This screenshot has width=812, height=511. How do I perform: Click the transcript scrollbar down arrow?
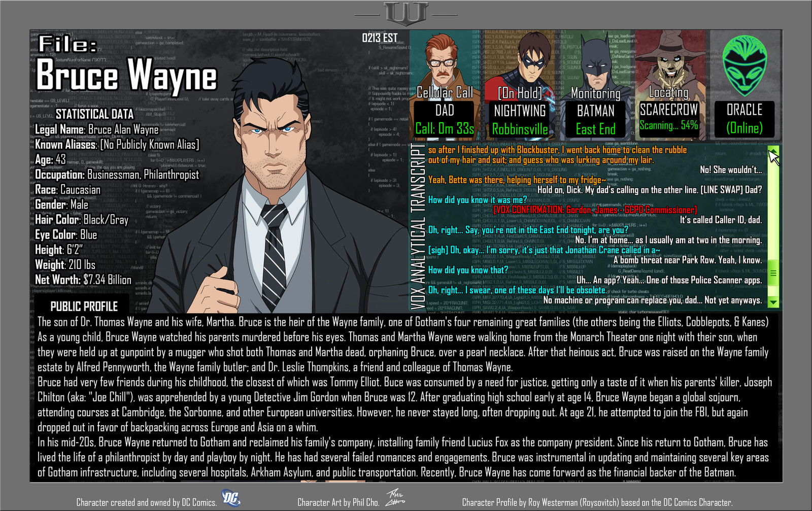click(773, 302)
